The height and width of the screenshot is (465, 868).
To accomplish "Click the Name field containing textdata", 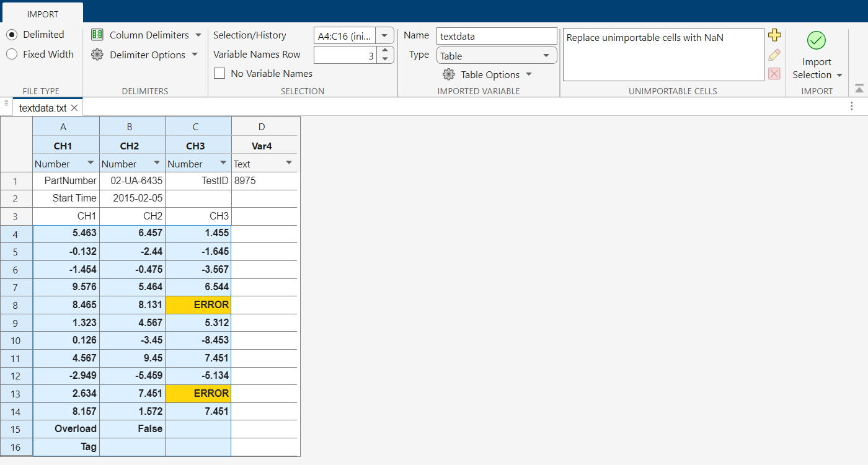I will coord(496,36).
